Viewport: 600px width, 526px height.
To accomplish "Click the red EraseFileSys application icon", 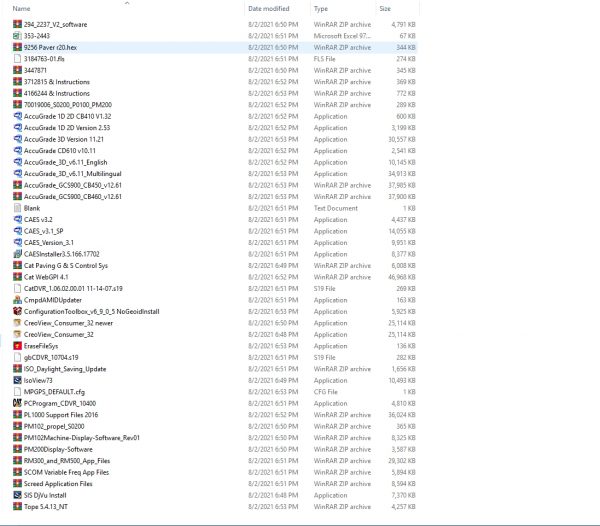I will (17, 345).
